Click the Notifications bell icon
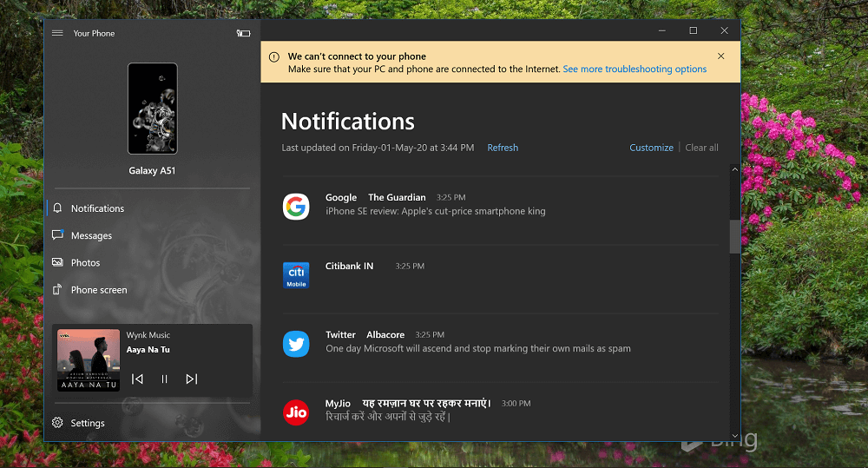868x468 pixels. [57, 208]
